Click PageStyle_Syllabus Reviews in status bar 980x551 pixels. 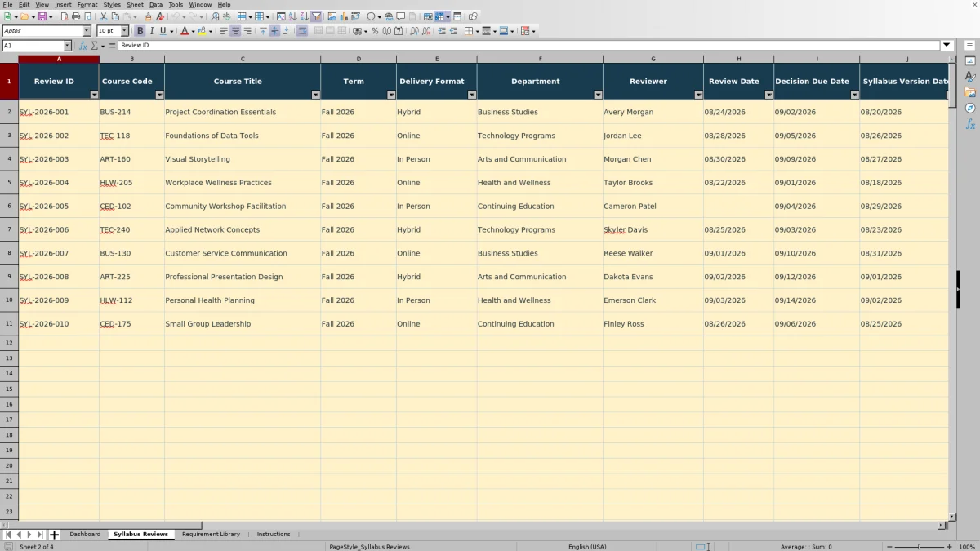tap(369, 547)
